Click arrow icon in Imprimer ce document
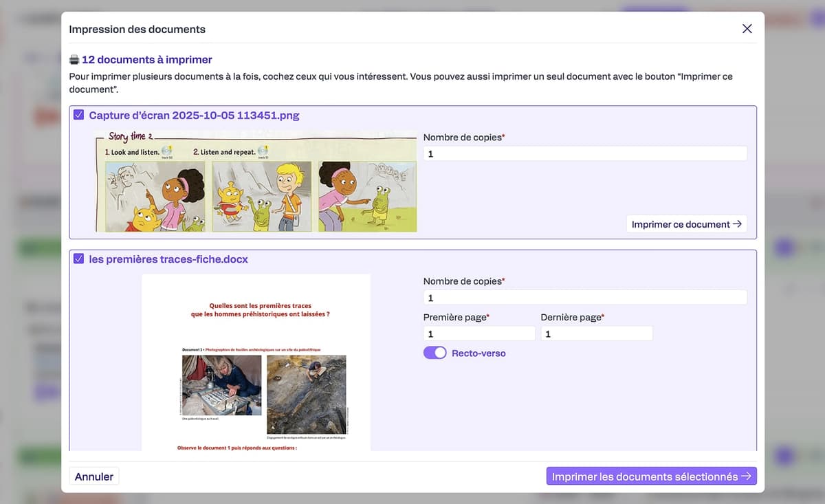The width and height of the screenshot is (825, 504). pyautogui.click(x=738, y=224)
